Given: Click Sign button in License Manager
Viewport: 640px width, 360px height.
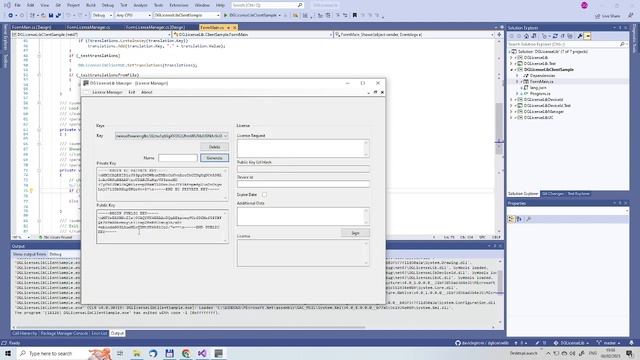Looking at the screenshot, I should point(355,233).
